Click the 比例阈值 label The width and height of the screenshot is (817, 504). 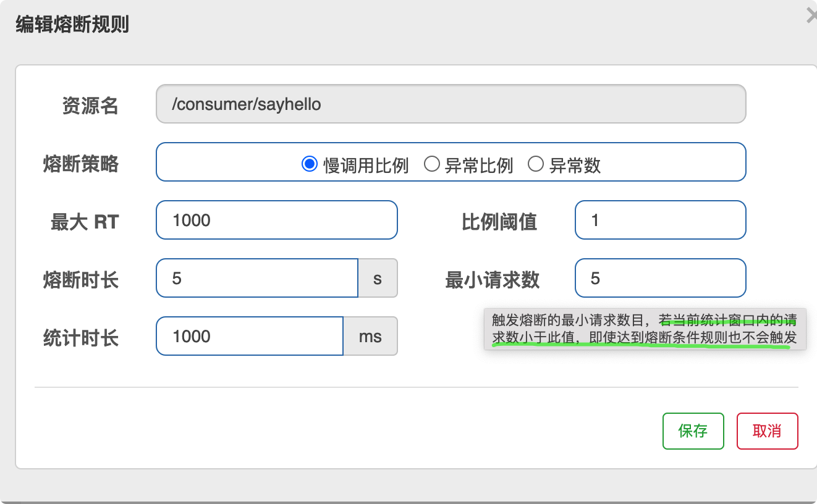pyautogui.click(x=499, y=222)
